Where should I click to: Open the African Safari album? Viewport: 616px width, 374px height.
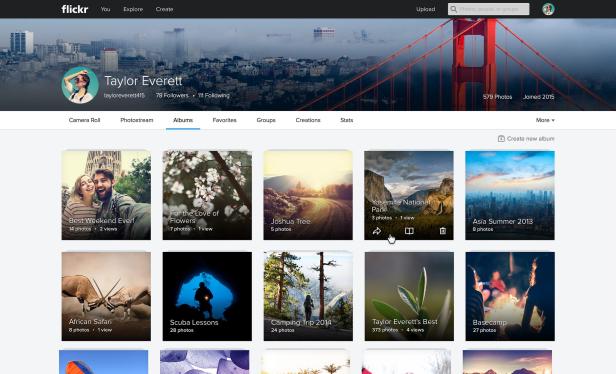click(x=106, y=296)
